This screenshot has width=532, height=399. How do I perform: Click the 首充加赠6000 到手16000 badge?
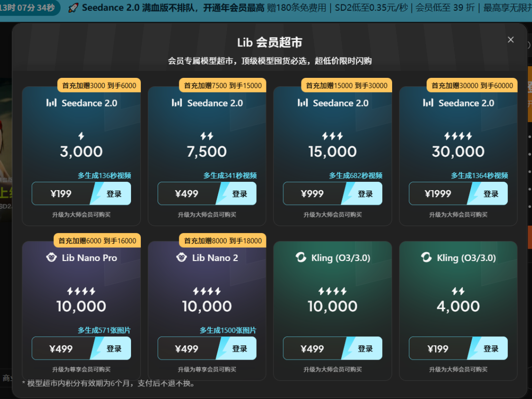(x=97, y=240)
